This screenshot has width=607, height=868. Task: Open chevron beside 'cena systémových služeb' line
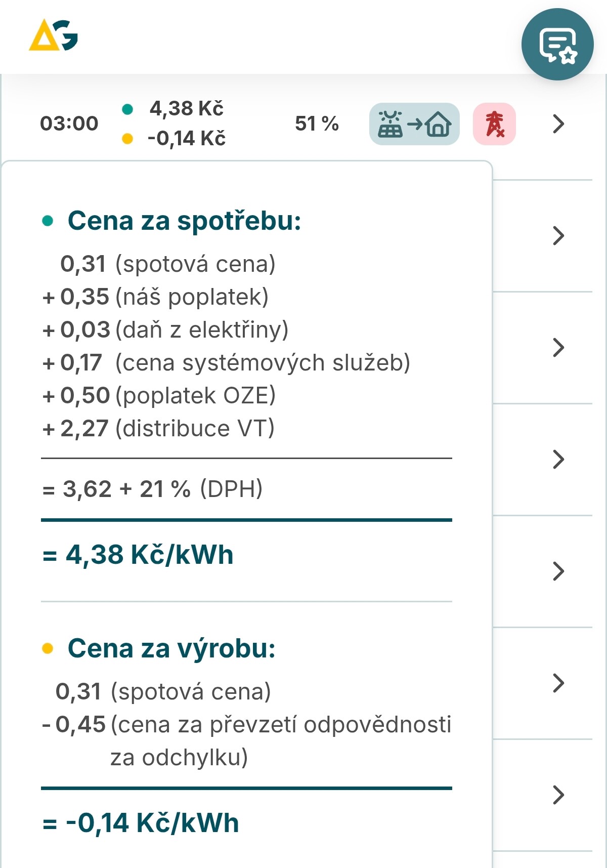click(x=558, y=348)
